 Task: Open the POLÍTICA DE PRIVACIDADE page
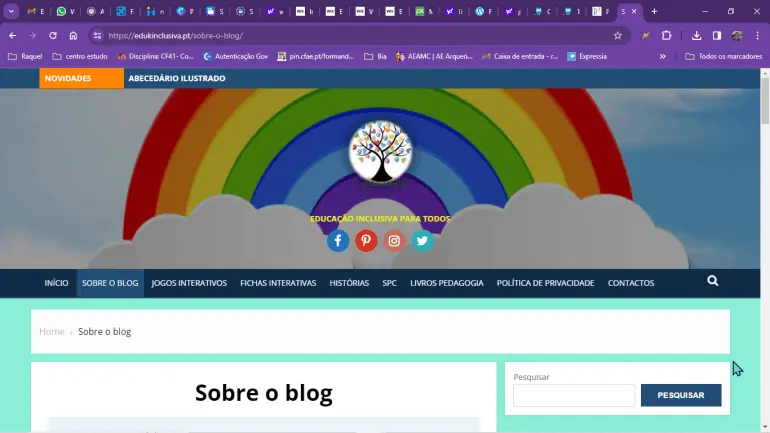point(545,283)
